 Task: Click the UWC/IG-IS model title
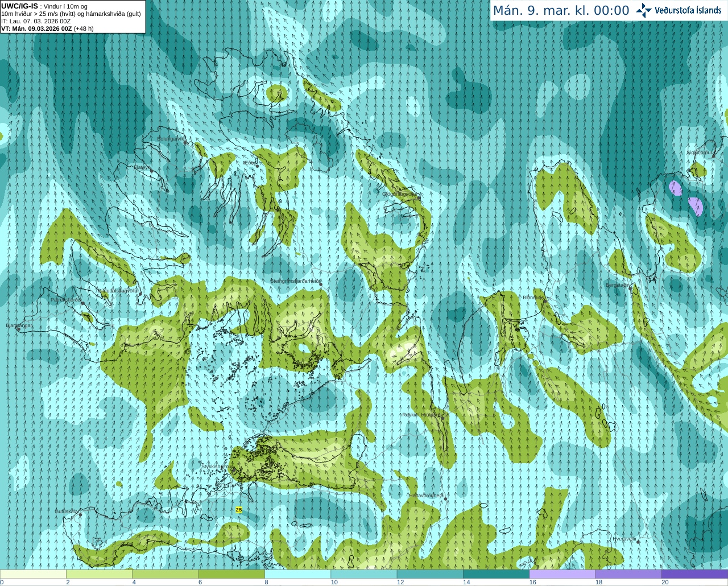(19, 6)
